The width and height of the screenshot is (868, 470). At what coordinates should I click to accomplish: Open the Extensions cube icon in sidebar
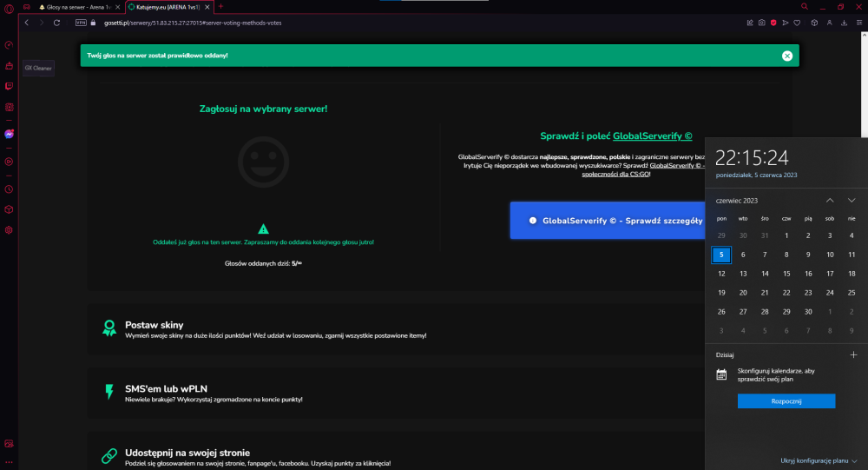click(9, 209)
